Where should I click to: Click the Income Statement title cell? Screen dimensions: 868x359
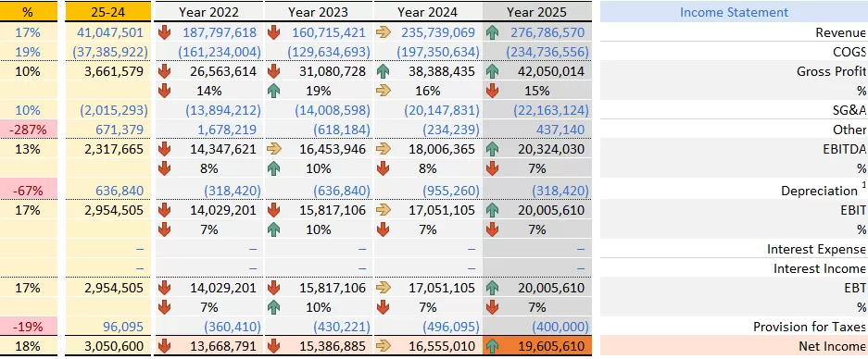coord(734,12)
